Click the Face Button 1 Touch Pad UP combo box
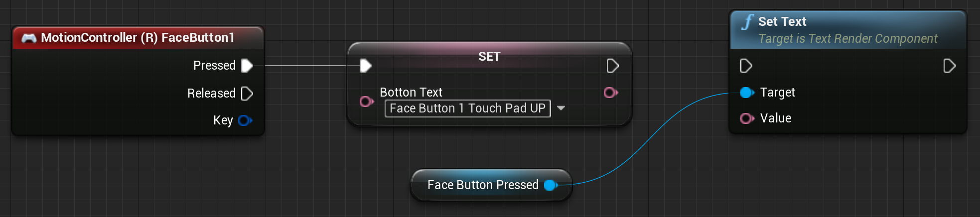This screenshot has height=217, width=980. pos(468,108)
